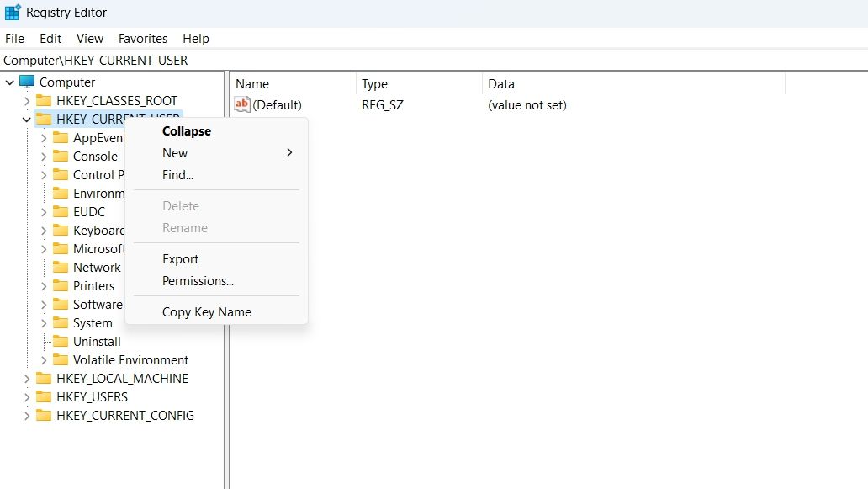Click the Volatile Environment folder icon
The image size is (868, 489).
pyautogui.click(x=61, y=359)
